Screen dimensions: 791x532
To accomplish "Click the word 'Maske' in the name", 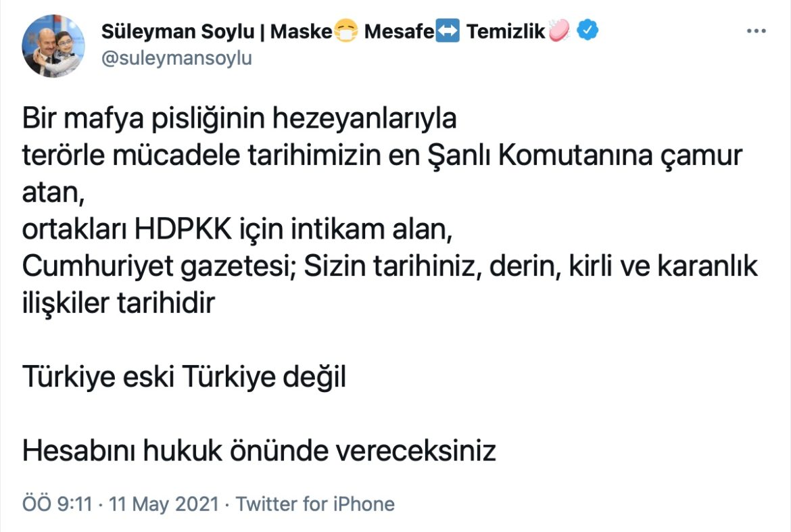I will (x=302, y=32).
